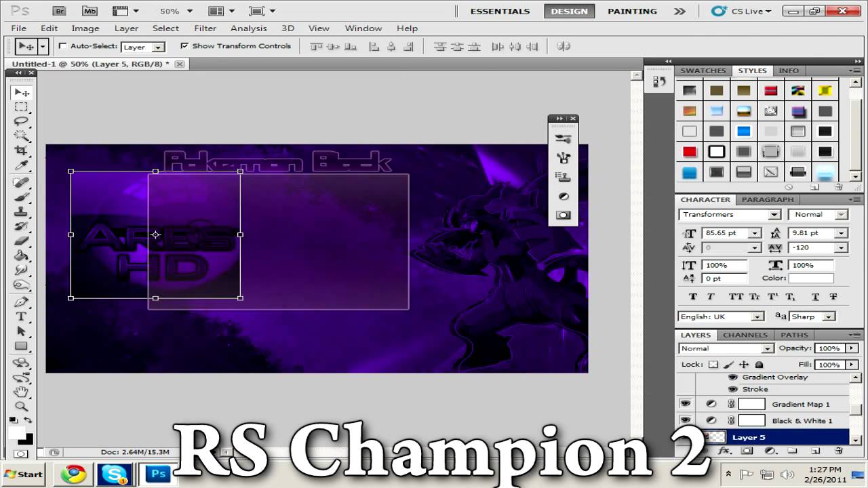Open English: UK language dropdown
The width and height of the screenshot is (868, 488).
[757, 317]
